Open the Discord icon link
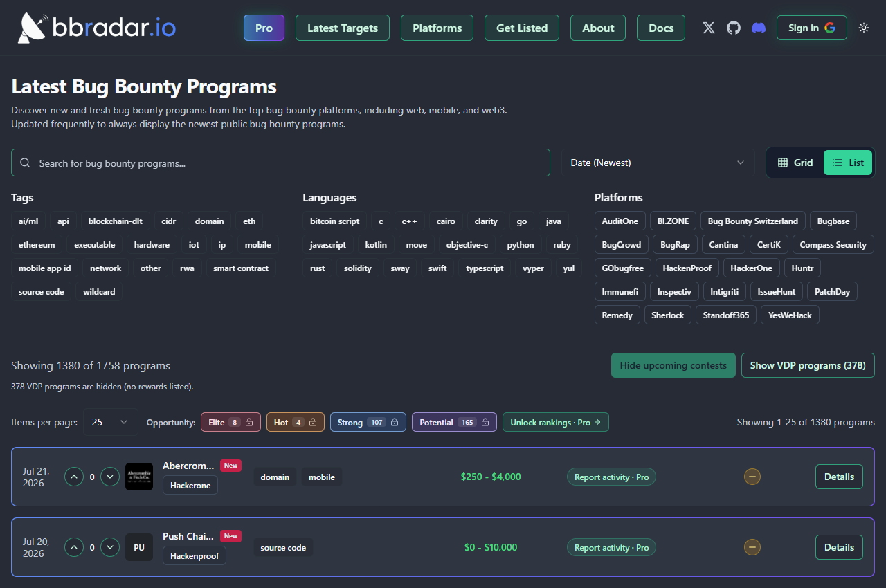This screenshot has width=886, height=588. point(759,28)
